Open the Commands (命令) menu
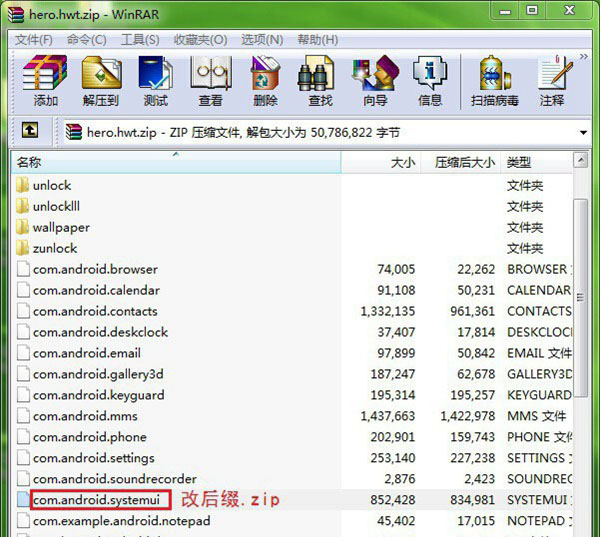Screen dimensions: 600x537 [86, 40]
